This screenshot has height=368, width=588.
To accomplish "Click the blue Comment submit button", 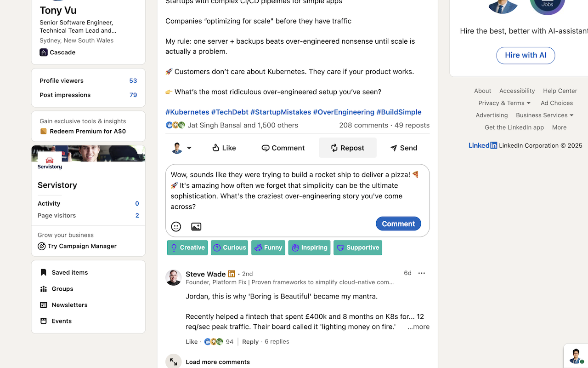I will coord(398,224).
